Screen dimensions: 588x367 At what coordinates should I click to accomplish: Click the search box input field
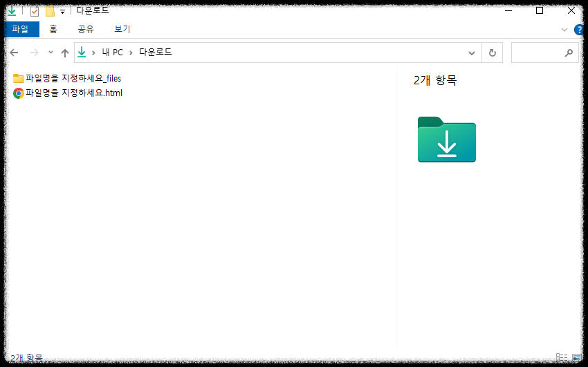[x=538, y=53]
